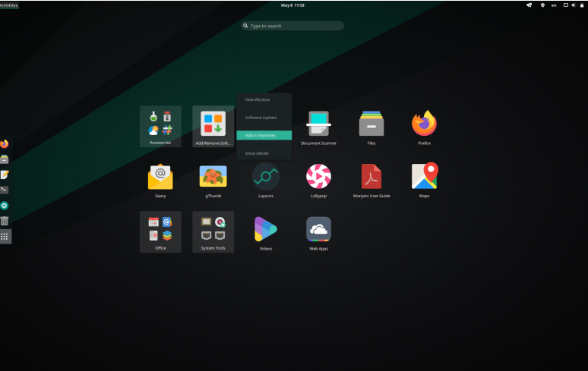This screenshot has width=588, height=371.
Task: Select Software Update in the context menu
Action: [x=264, y=118]
